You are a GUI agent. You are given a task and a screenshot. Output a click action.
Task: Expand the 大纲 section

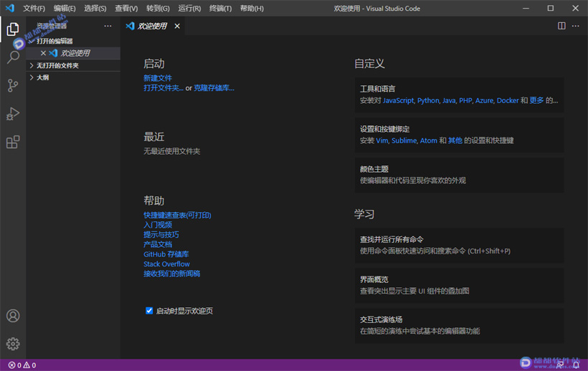tap(73, 77)
